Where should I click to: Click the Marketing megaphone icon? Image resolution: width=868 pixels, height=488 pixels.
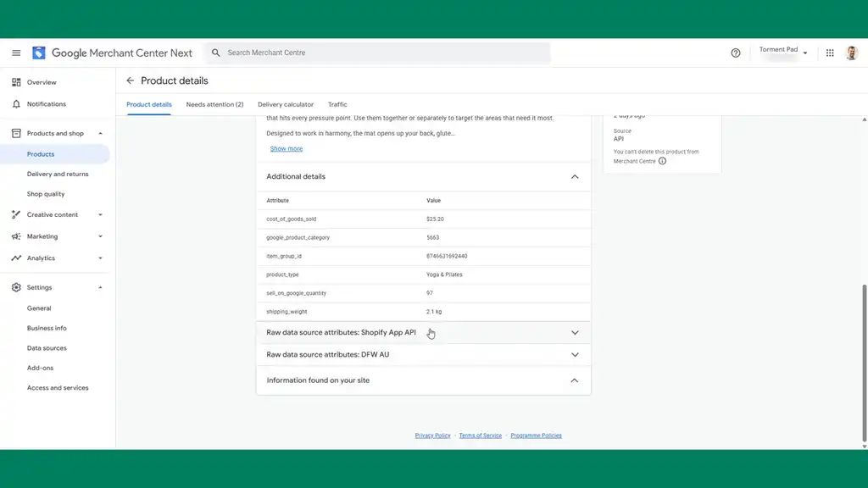point(16,236)
